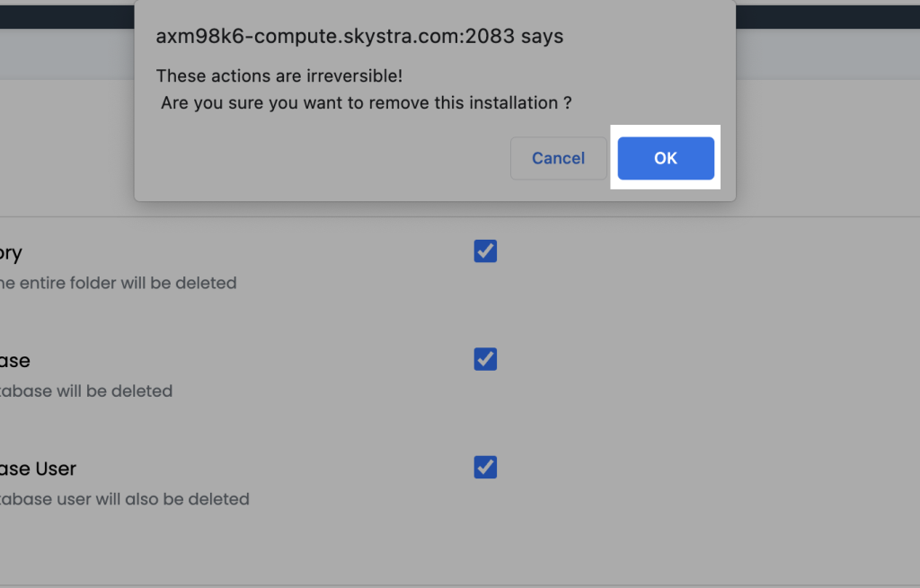Click the truncated 'ory' option heading

(11, 253)
